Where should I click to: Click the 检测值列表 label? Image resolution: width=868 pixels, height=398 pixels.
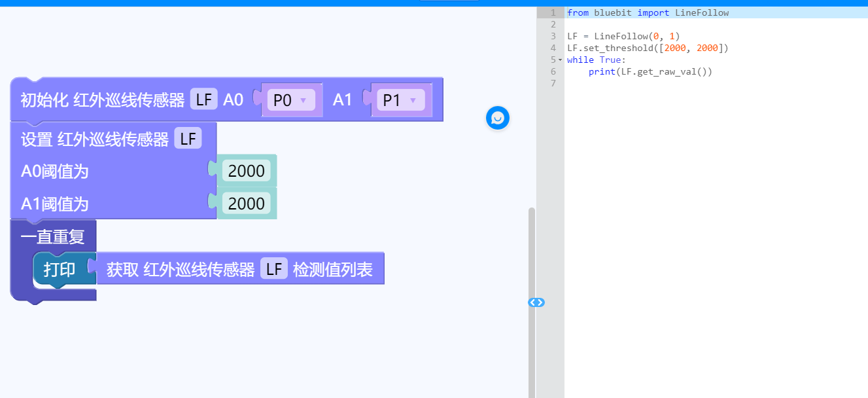pos(333,269)
